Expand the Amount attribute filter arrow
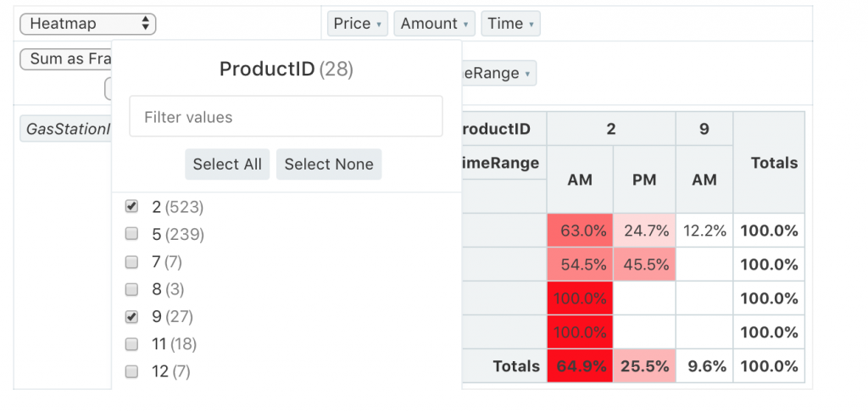The width and height of the screenshot is (868, 412). (466, 25)
